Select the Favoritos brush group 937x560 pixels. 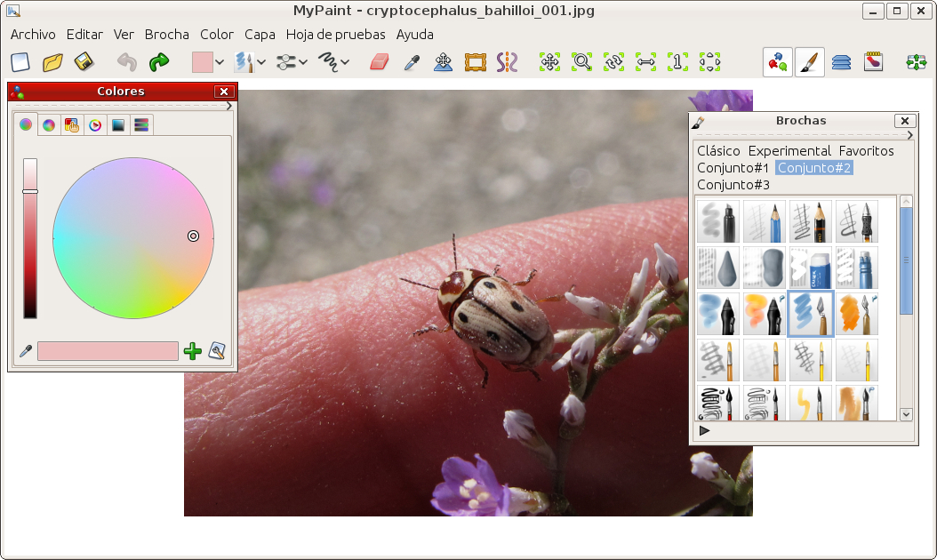pyautogui.click(x=866, y=151)
